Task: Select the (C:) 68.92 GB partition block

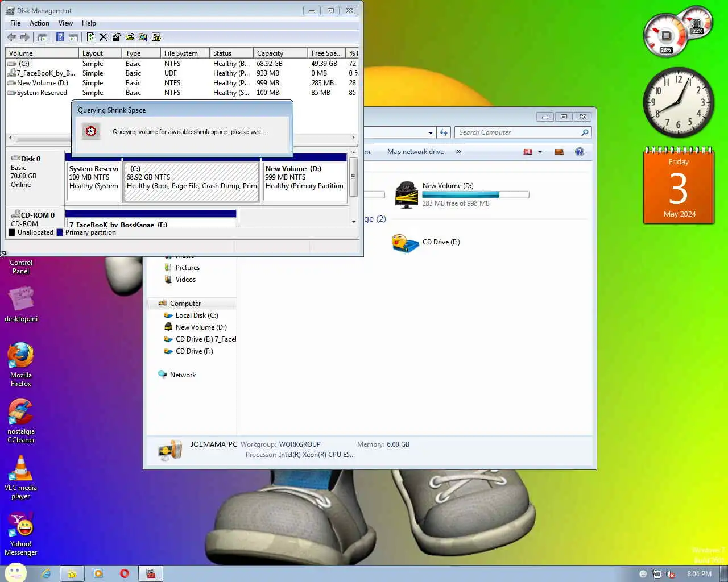Action: [192, 182]
